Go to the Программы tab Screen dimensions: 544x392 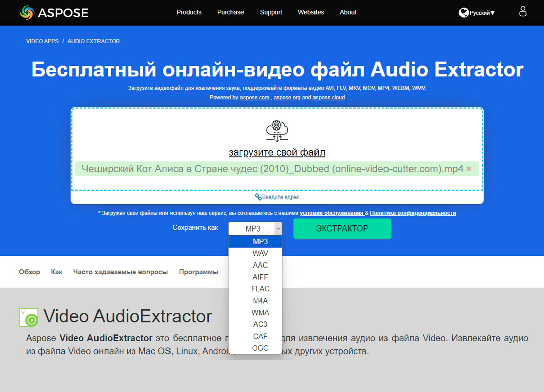click(199, 272)
